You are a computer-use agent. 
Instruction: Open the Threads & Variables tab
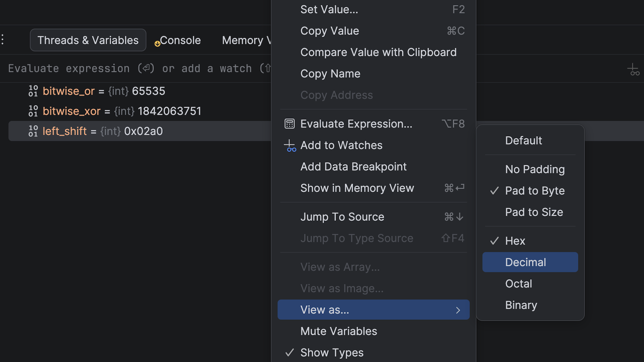[x=88, y=40]
